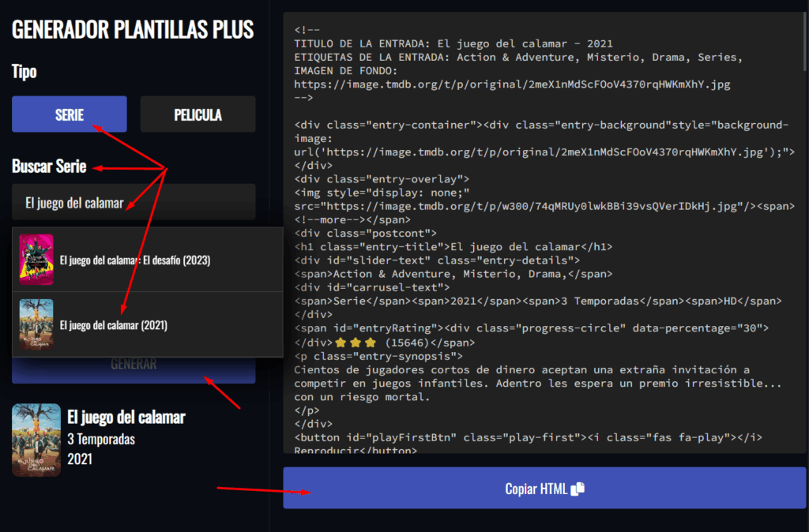This screenshot has width=809, height=532.
Task: Click the entry-synopsis paragraph tag line
Action: 378,356
